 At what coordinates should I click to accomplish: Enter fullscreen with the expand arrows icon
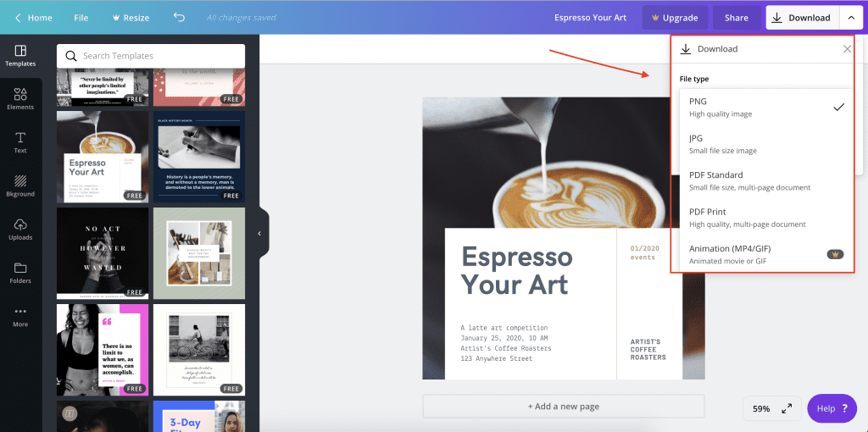(x=787, y=408)
